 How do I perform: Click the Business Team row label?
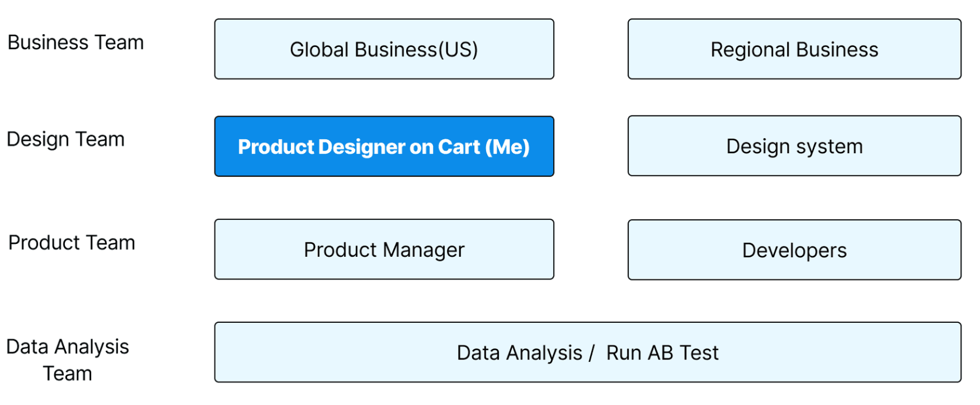(x=76, y=43)
